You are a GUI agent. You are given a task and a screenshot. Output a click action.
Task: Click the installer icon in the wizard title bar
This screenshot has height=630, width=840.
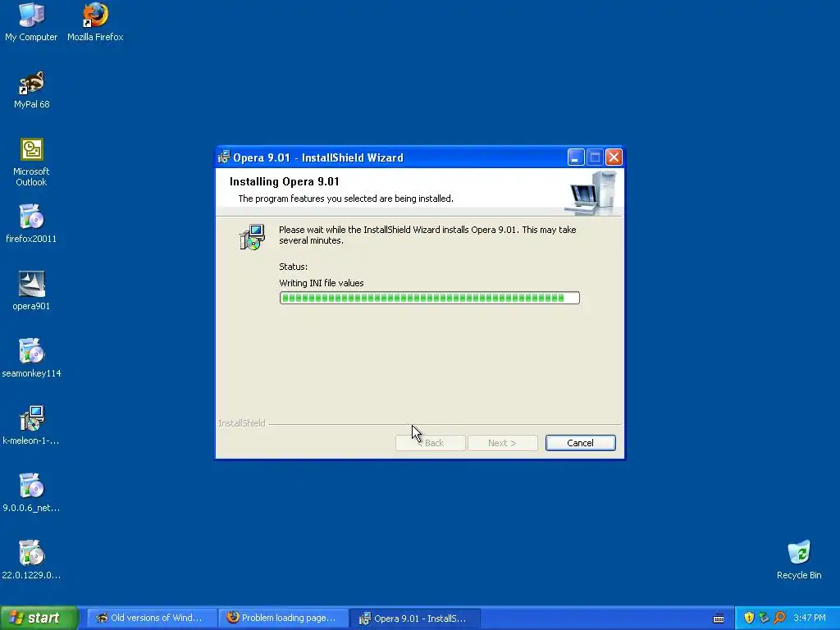(x=224, y=157)
